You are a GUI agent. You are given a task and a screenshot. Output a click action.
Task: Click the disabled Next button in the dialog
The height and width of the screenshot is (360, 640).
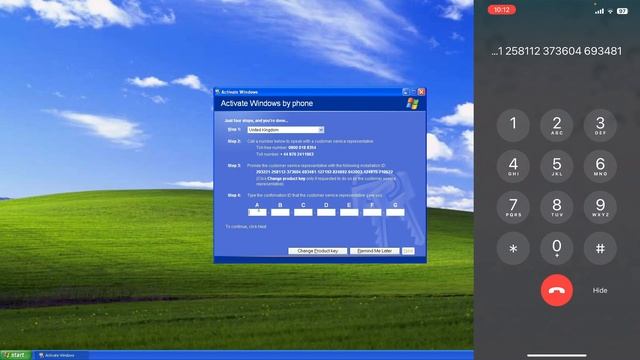(x=408, y=251)
